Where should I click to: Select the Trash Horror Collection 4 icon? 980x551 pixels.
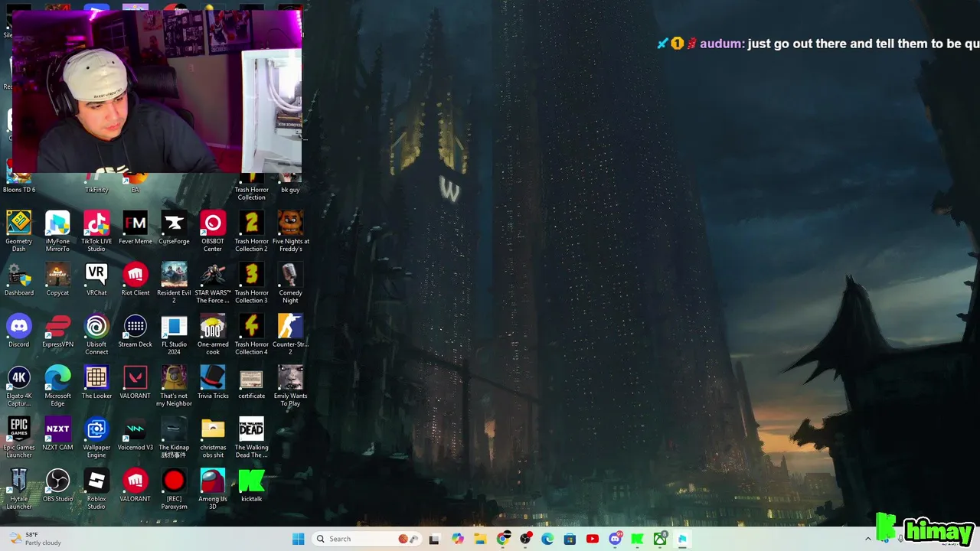(251, 334)
